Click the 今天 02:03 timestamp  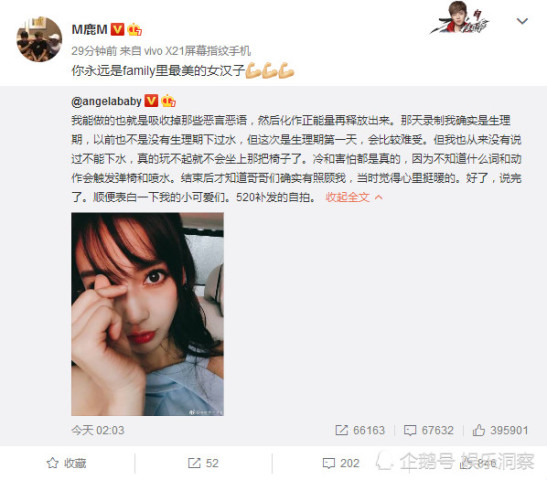[x=98, y=430]
